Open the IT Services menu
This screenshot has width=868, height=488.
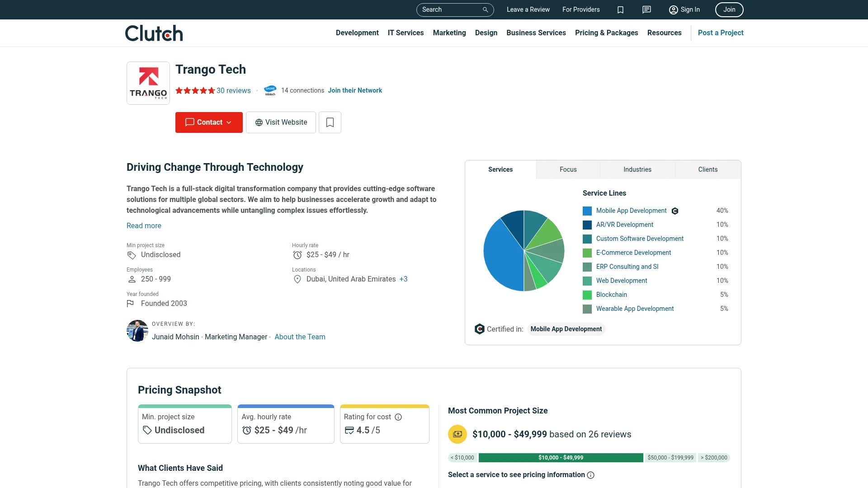406,33
